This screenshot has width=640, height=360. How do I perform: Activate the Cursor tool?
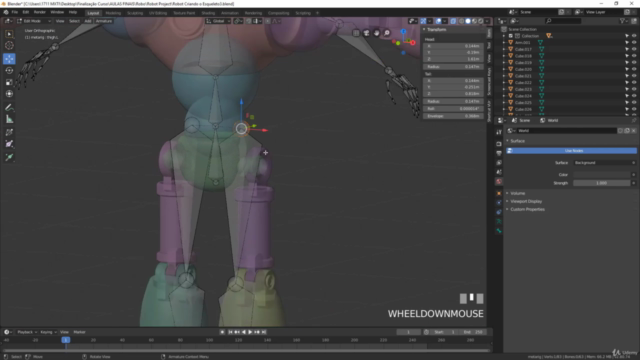[9, 45]
